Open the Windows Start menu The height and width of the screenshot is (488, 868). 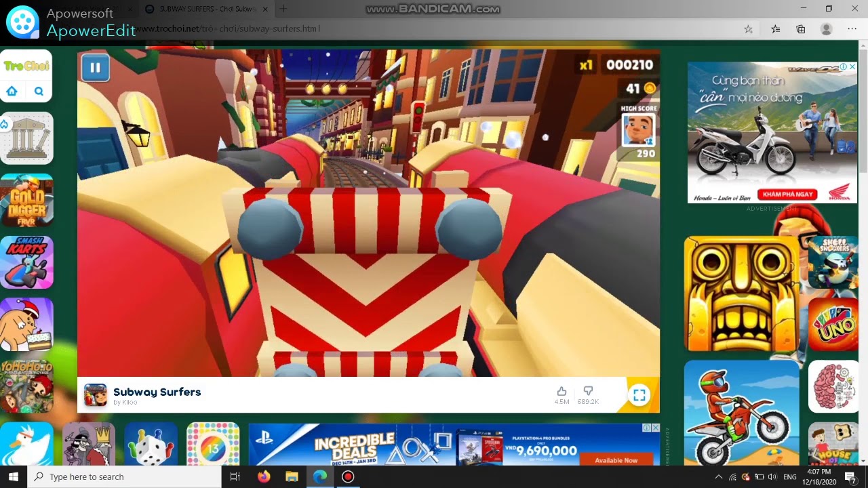(14, 476)
